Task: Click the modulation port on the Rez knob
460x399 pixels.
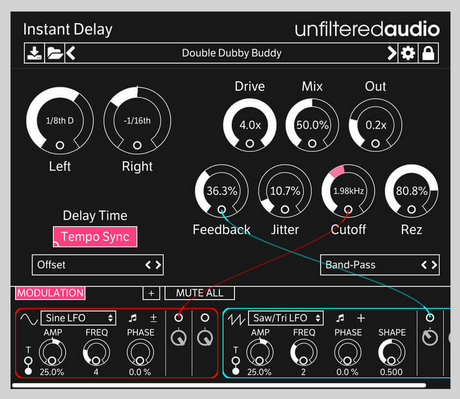Action: click(411, 210)
